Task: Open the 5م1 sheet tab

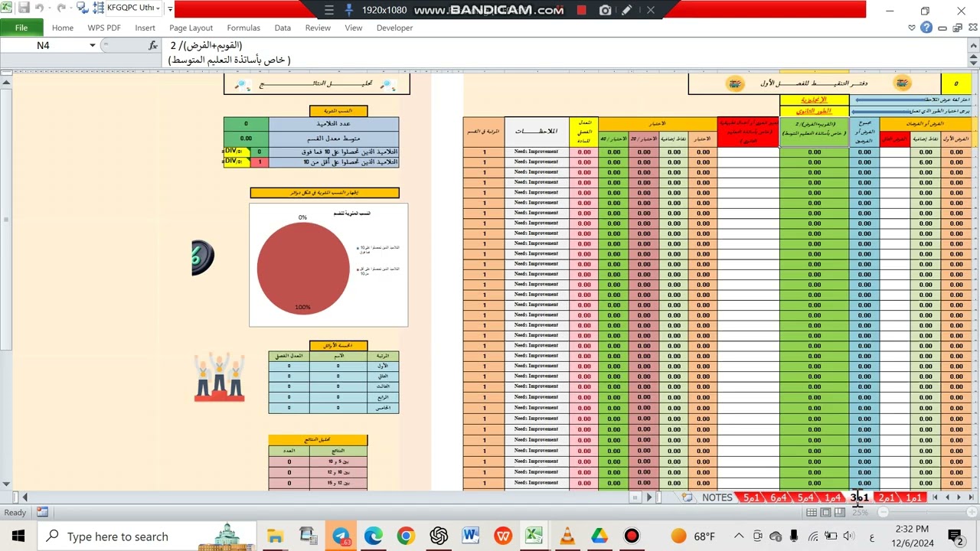Action: [x=751, y=497]
